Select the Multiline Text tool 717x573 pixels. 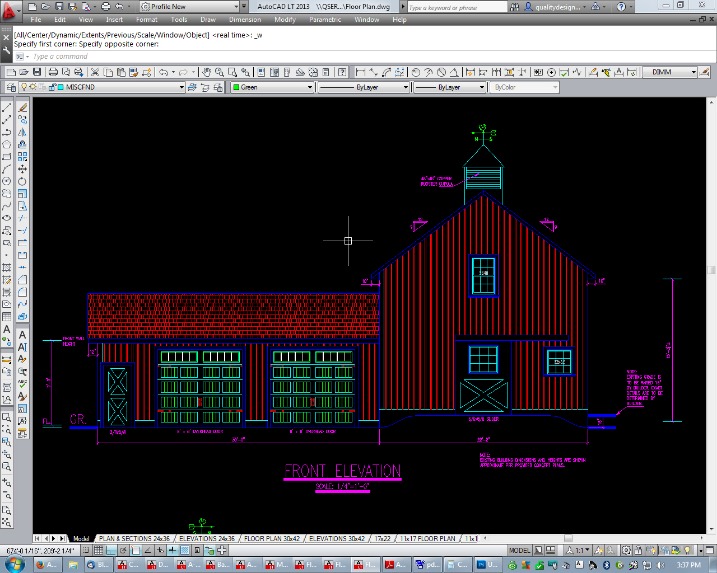(8, 330)
